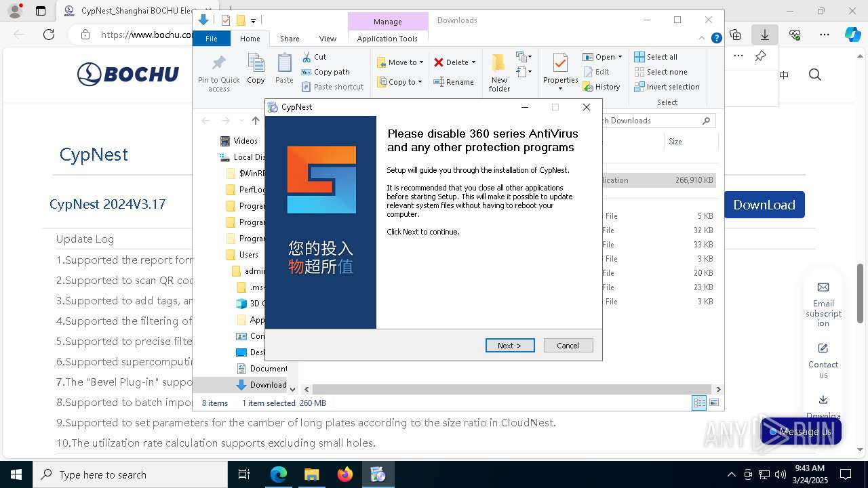Click Select all in ribbon
The width and height of the screenshot is (868, 488).
656,57
